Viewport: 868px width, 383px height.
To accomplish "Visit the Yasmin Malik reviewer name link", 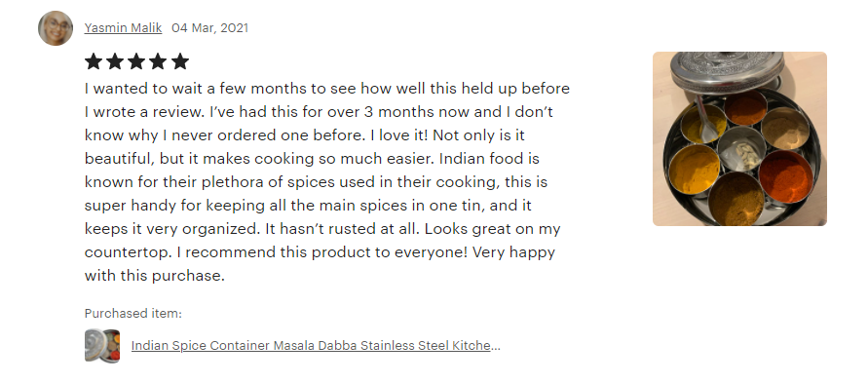I will click(x=123, y=27).
